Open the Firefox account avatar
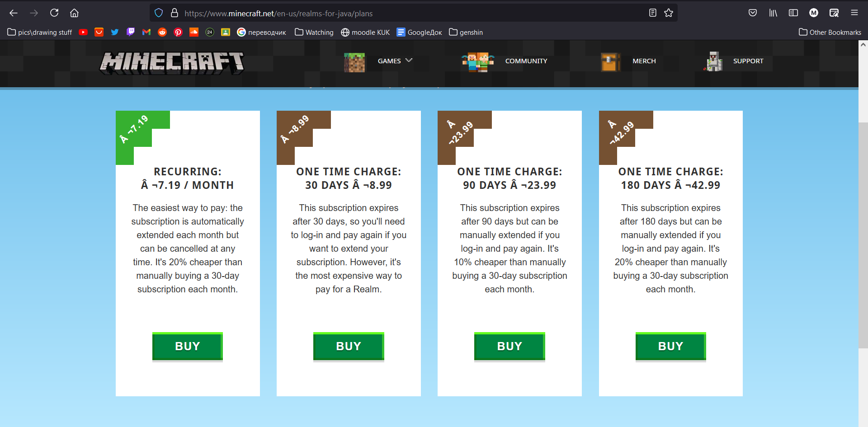 click(814, 13)
